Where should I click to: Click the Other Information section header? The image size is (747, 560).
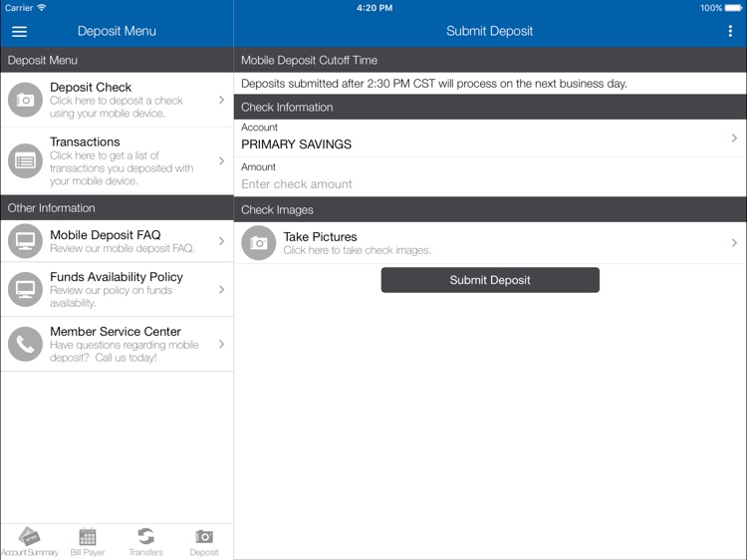[118, 208]
